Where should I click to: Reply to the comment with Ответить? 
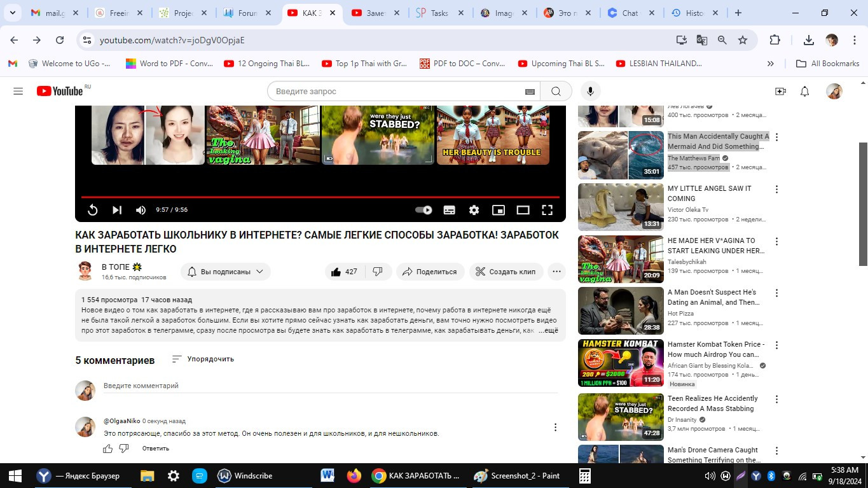(x=156, y=449)
